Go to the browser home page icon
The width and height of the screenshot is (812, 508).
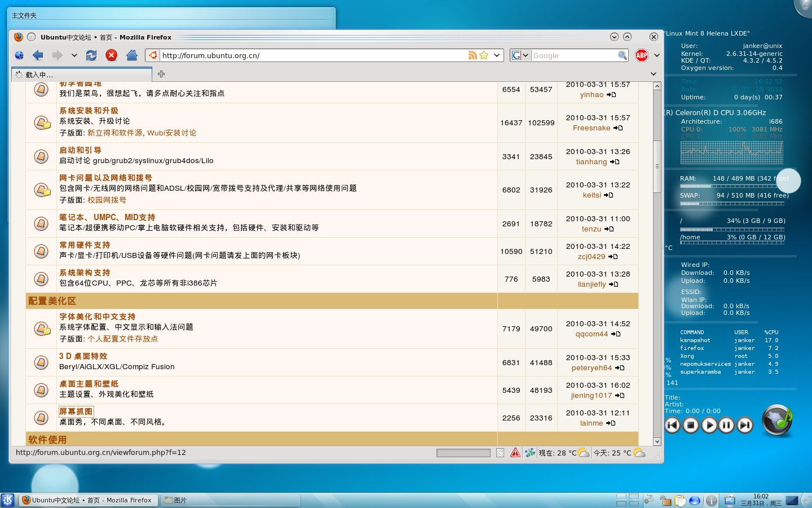point(132,55)
